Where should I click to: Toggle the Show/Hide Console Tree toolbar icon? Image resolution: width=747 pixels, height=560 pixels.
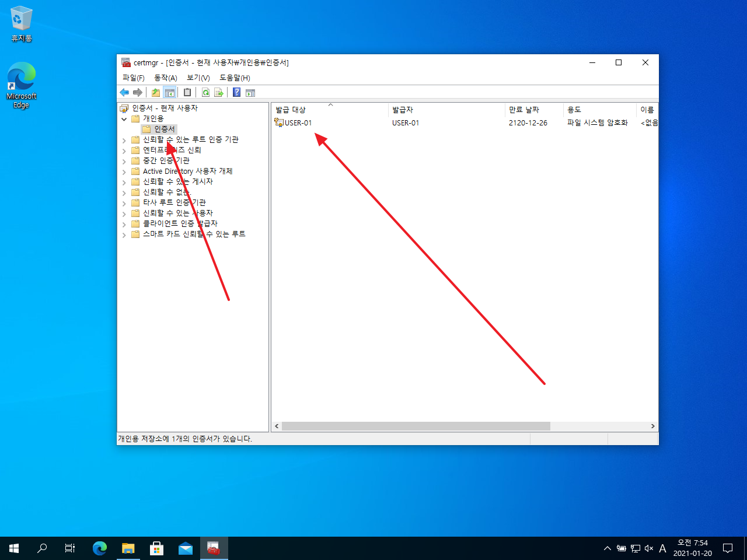click(x=170, y=92)
